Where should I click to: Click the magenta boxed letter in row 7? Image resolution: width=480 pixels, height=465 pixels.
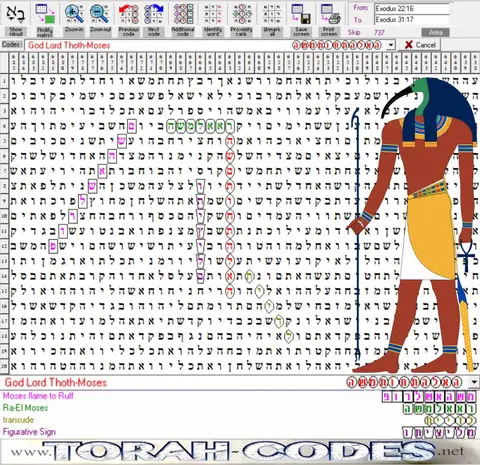click(x=102, y=171)
